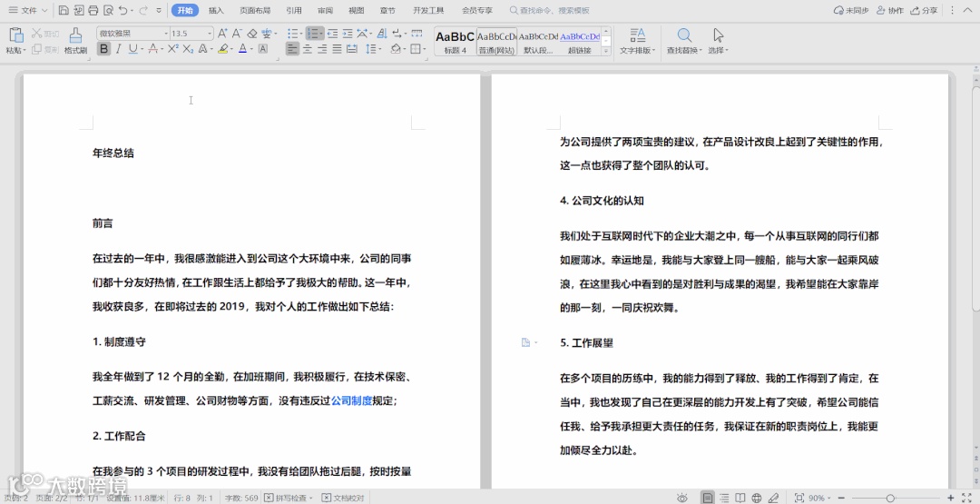Expand the styles gallery more arrow
This screenshot has width=980, height=504.
(x=605, y=52)
